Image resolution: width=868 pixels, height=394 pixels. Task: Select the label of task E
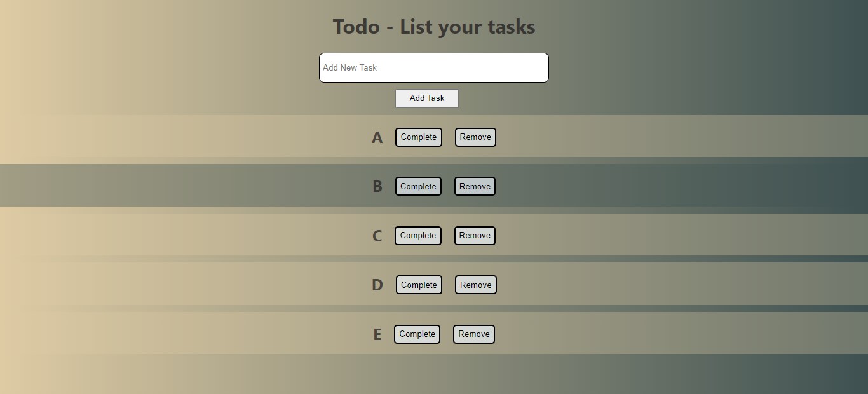[377, 334]
